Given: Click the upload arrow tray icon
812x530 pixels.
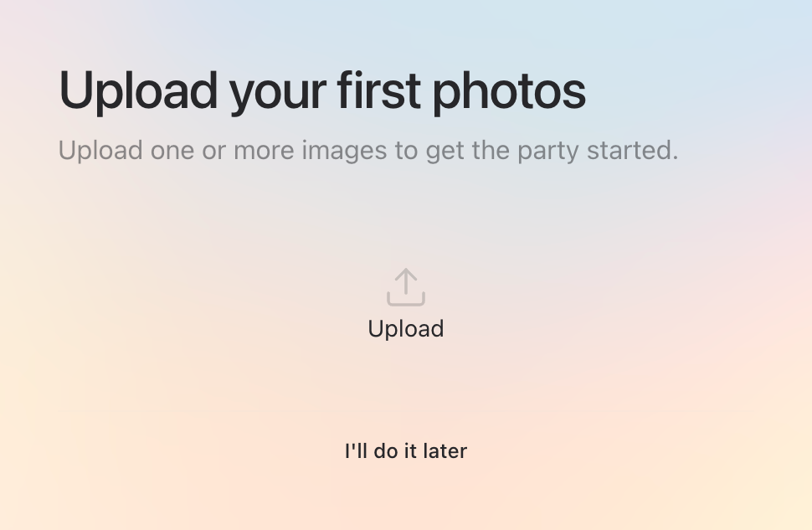Looking at the screenshot, I should click(406, 287).
